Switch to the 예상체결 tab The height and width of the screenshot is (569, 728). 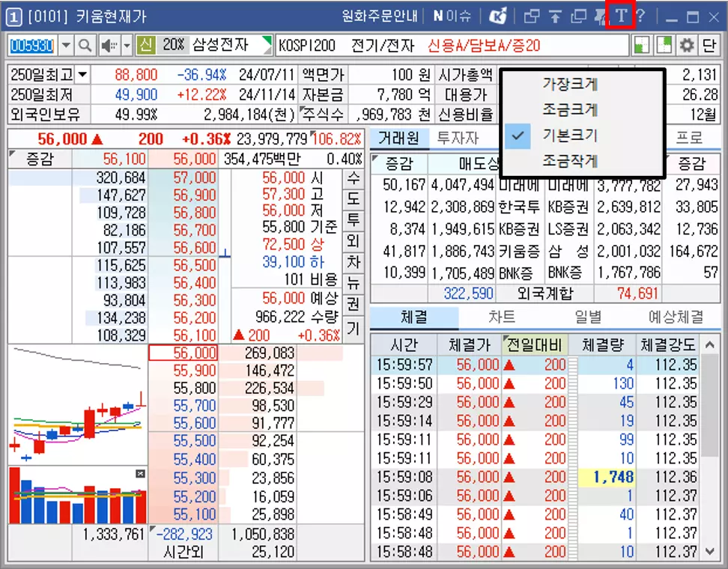pos(676,317)
